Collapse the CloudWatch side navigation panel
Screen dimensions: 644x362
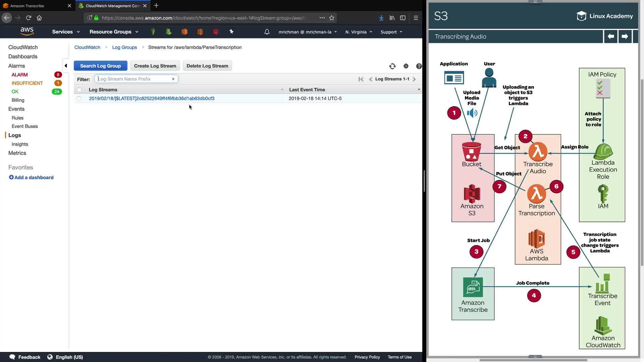[66, 66]
